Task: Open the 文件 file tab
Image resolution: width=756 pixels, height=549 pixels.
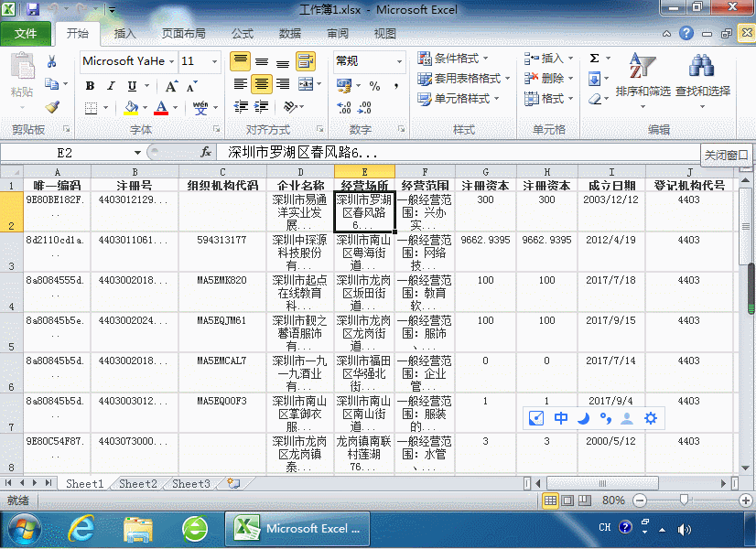Action: coord(26,33)
